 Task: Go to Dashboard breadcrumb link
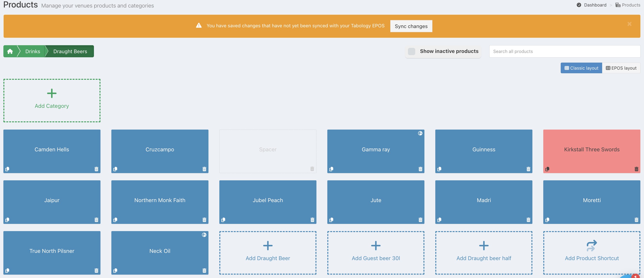coord(591,5)
